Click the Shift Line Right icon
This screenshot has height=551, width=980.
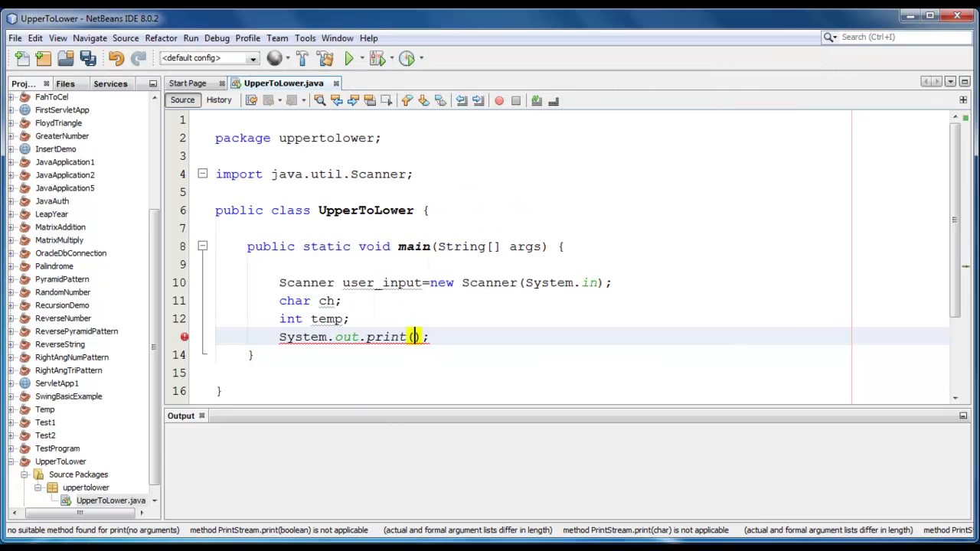(478, 100)
